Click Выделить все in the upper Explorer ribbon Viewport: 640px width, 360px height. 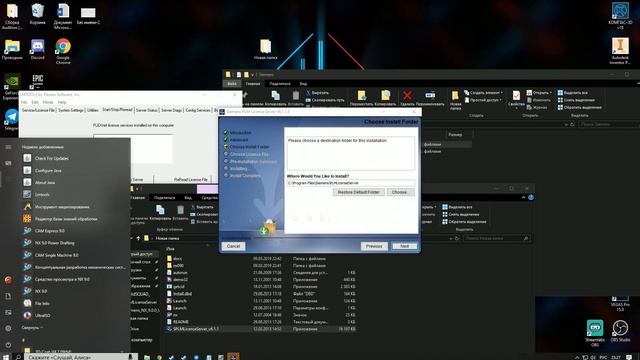pyautogui.click(x=572, y=93)
